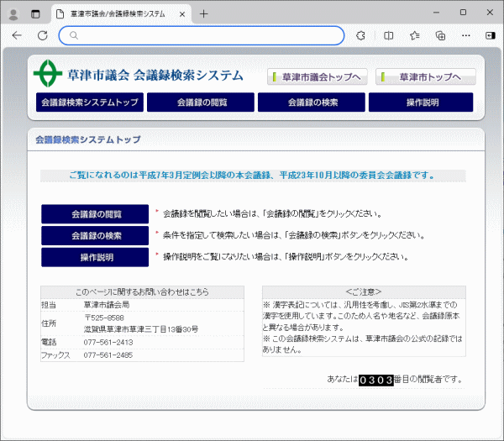Image resolution: width=504 pixels, height=441 pixels.
Task: Click the 草津市議会 会議録検索システム title
Action: (155, 76)
